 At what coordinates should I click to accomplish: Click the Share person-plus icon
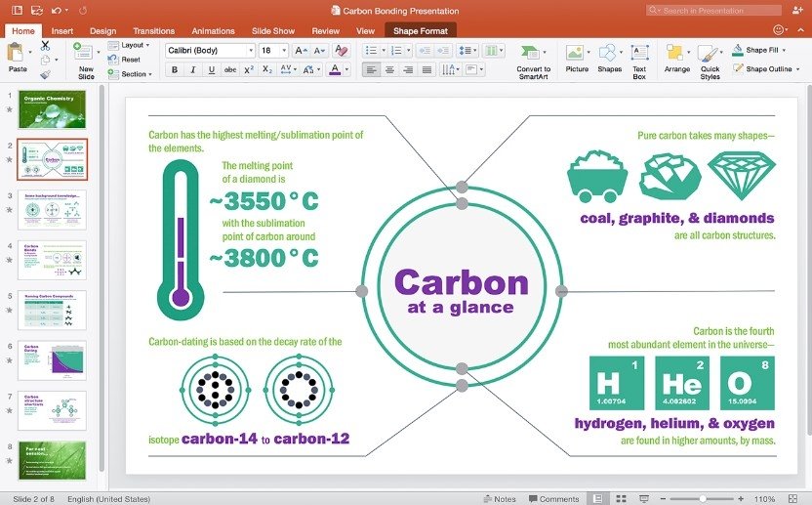(797, 10)
